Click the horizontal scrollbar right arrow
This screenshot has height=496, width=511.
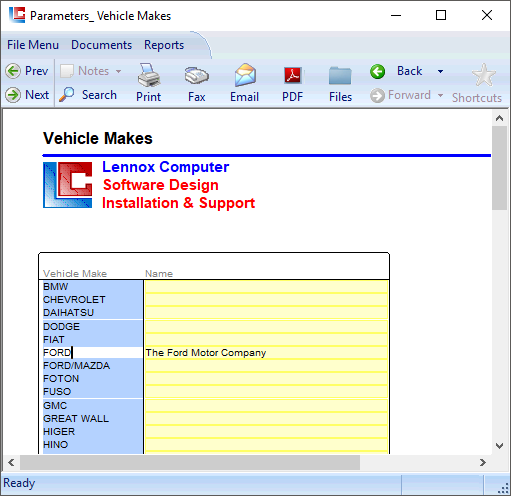(483, 462)
